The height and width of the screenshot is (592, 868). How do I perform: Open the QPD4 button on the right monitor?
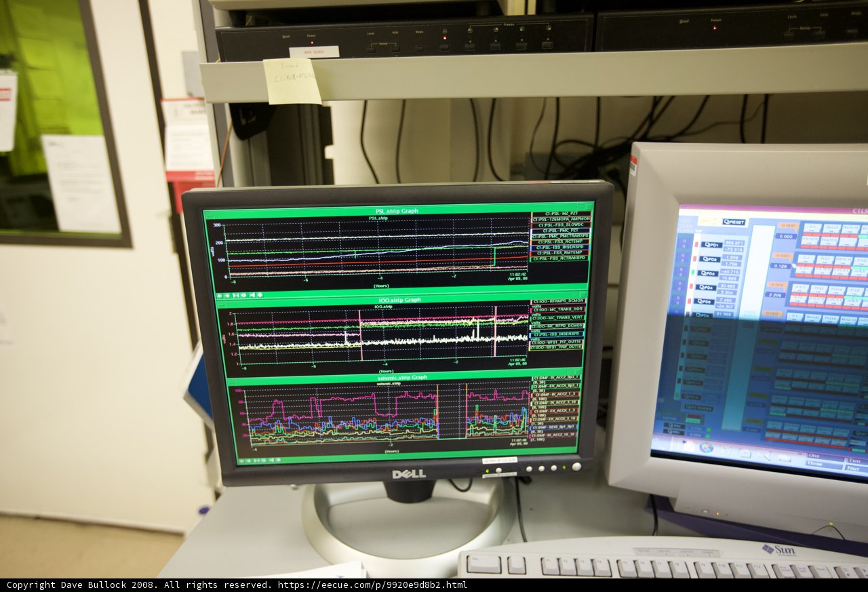pyautogui.click(x=706, y=287)
